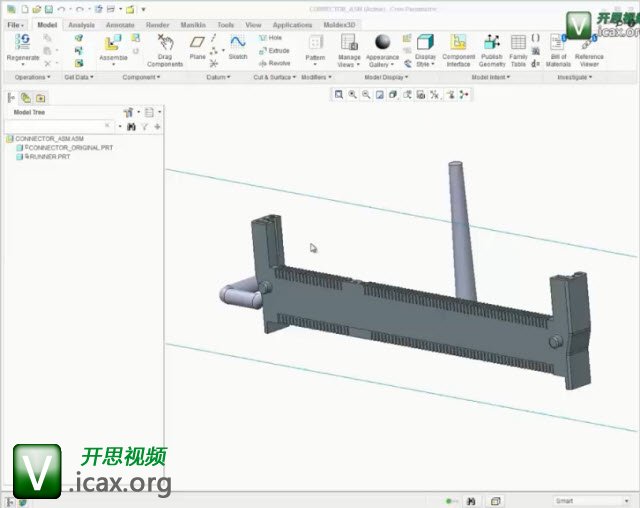640x508 pixels.
Task: Click the Zoom In magnifier icon
Action: click(353, 95)
